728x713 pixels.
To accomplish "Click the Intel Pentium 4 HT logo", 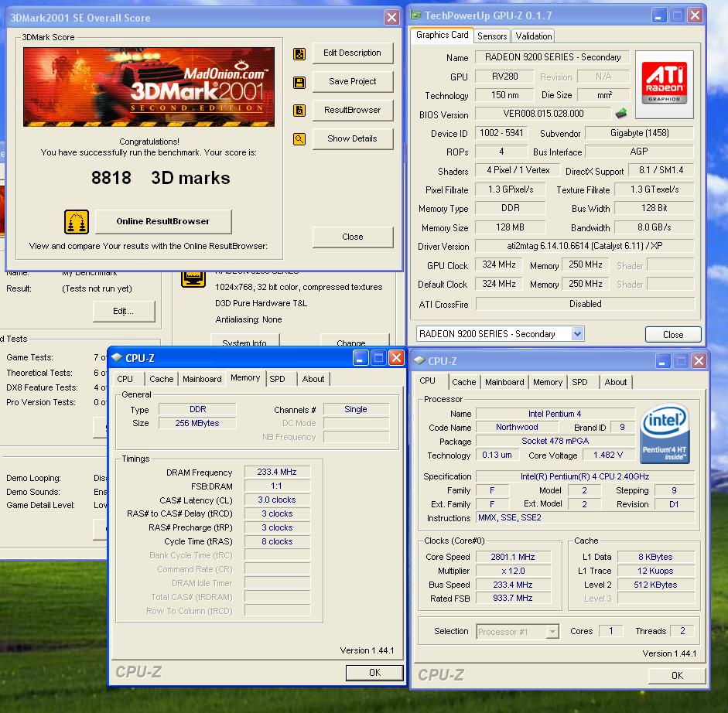I will pos(665,434).
